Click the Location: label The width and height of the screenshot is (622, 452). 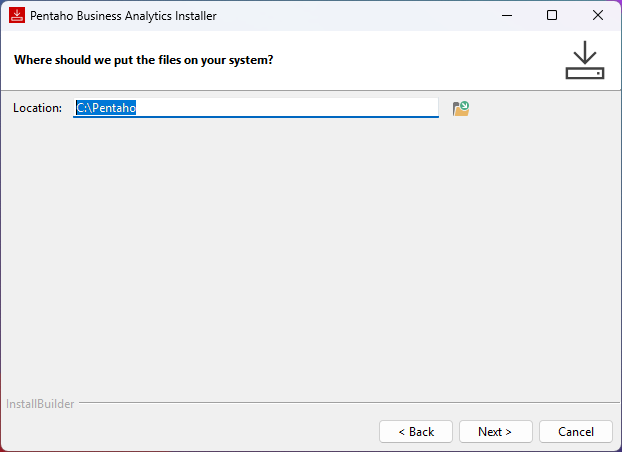(38, 108)
